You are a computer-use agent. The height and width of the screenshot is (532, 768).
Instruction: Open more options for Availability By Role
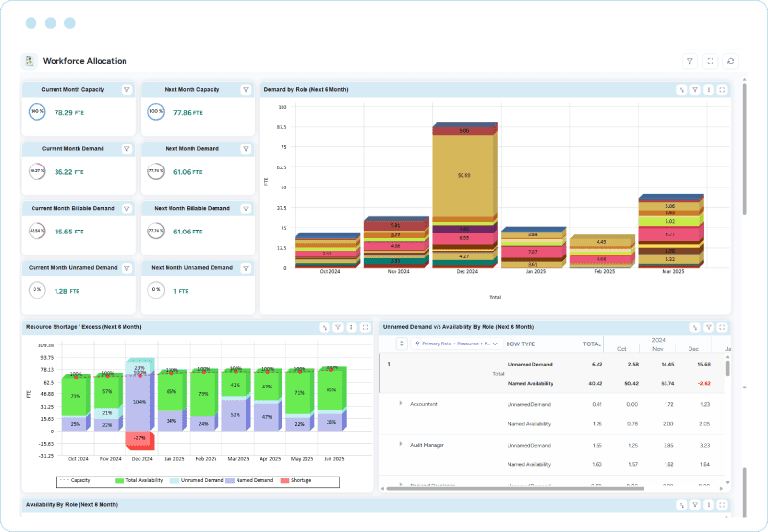point(709,505)
